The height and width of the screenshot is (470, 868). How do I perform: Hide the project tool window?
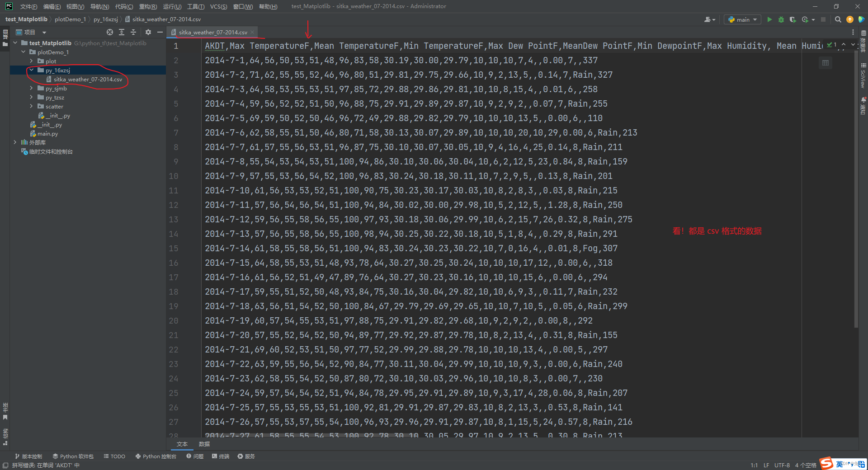point(160,32)
